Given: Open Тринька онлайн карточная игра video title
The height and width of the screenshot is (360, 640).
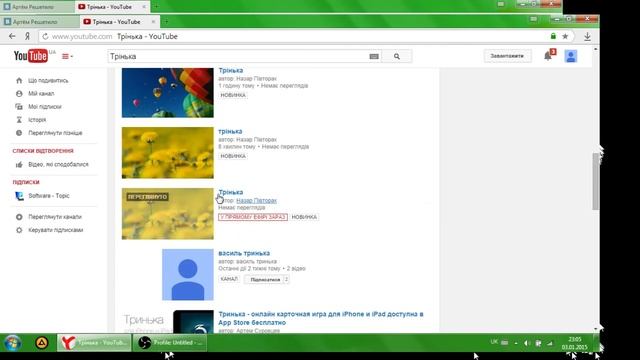Looking at the screenshot, I should [321, 318].
